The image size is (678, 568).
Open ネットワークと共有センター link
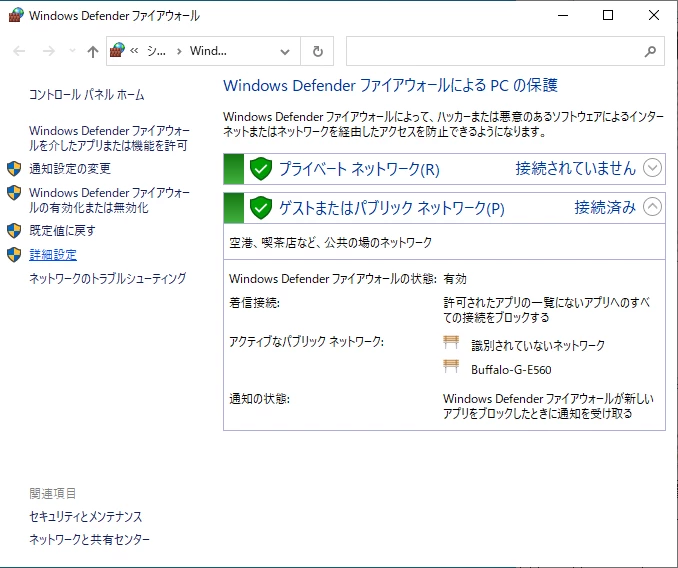pos(89,539)
